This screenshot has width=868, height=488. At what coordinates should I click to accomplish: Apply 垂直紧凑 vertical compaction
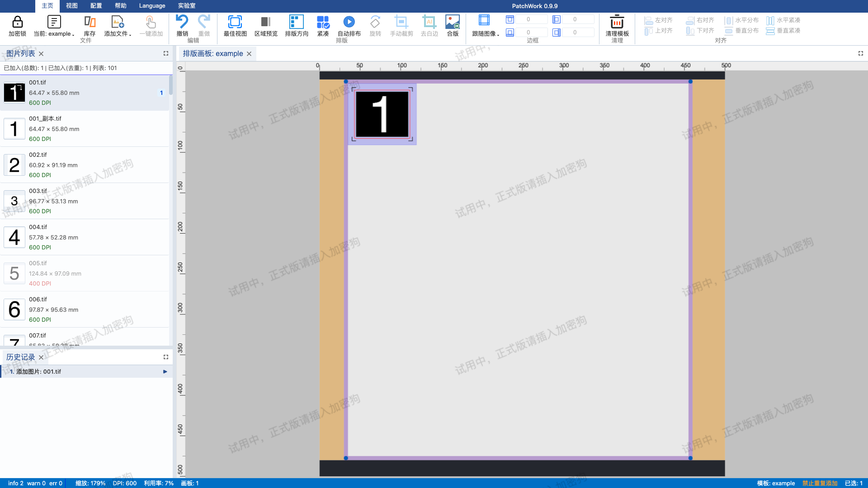click(783, 31)
